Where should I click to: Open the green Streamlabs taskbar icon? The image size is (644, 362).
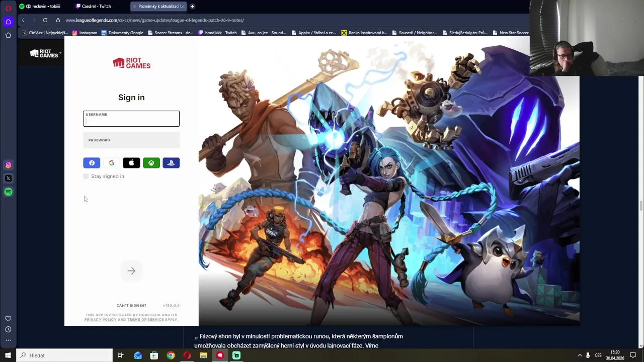point(236,355)
